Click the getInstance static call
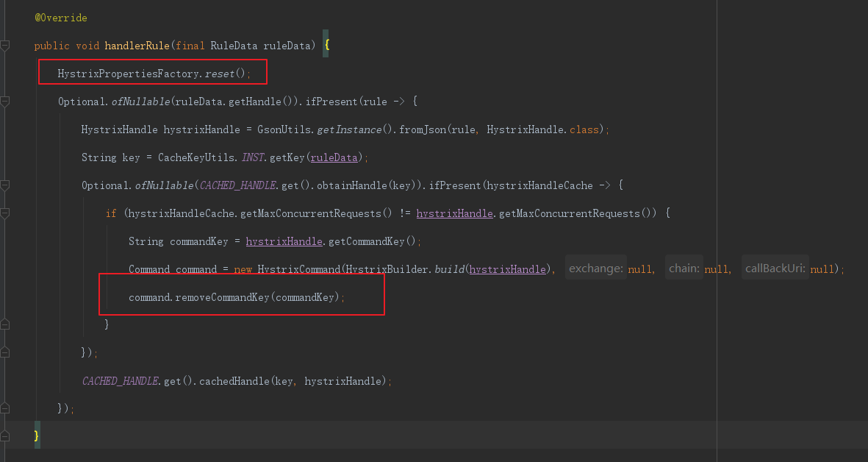 pyautogui.click(x=349, y=129)
